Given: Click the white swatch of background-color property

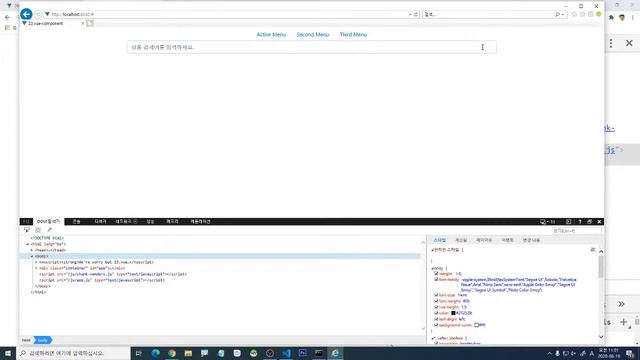Looking at the screenshot, I should pos(476,325).
